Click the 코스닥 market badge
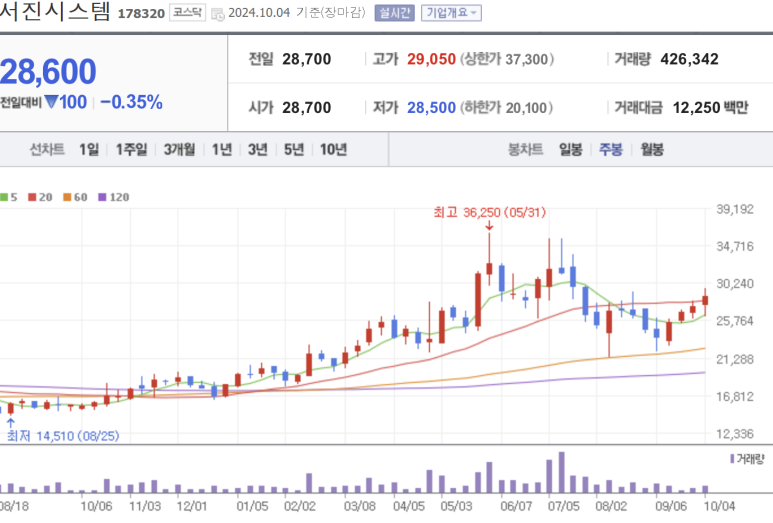 187,12
